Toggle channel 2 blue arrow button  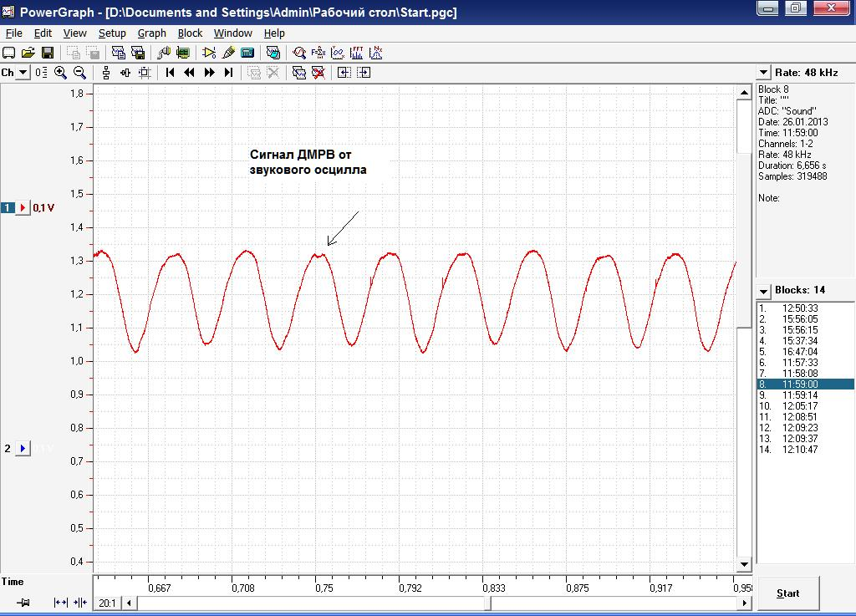click(x=23, y=449)
